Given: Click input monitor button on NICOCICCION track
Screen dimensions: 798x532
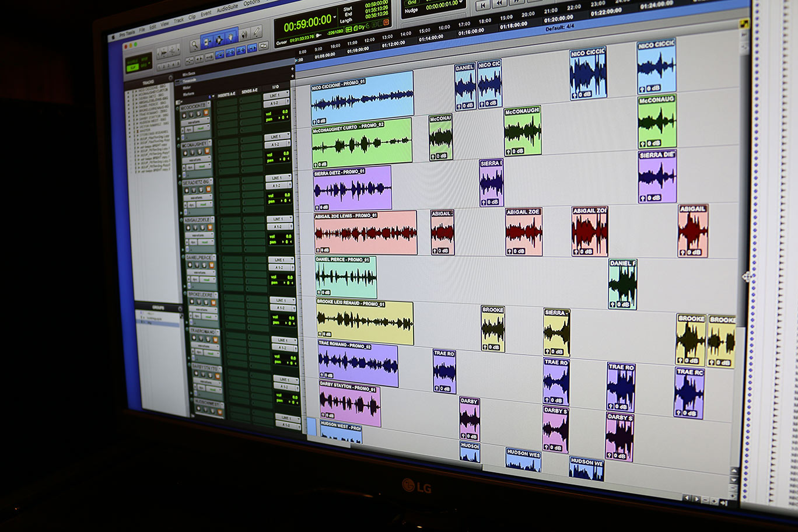Looking at the screenshot, I should pos(191,114).
